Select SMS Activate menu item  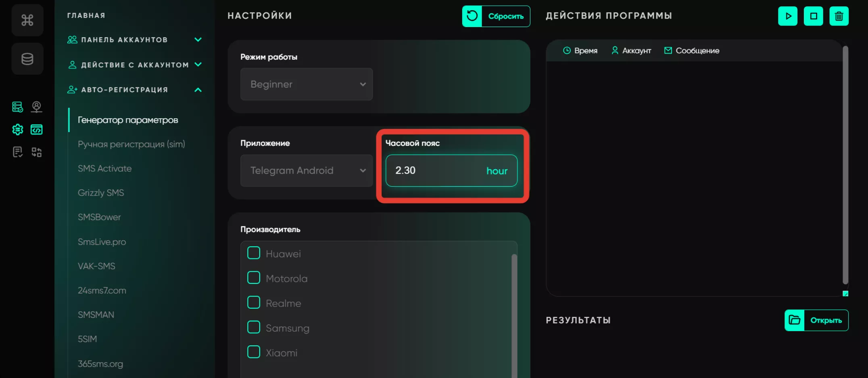click(105, 168)
